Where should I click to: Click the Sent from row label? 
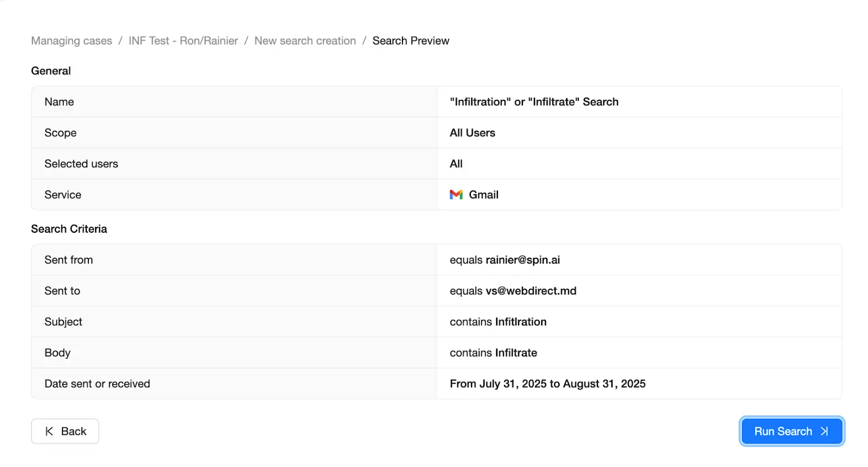click(68, 260)
